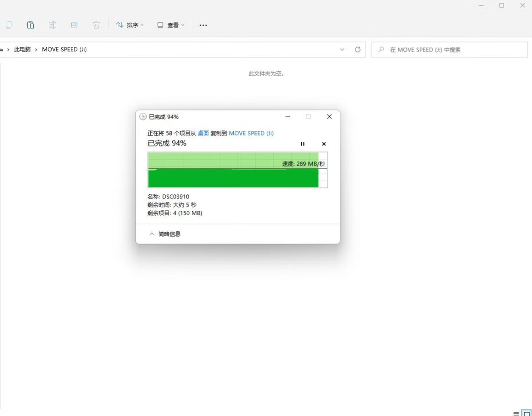Open the three-dots more options menu

coord(203,25)
